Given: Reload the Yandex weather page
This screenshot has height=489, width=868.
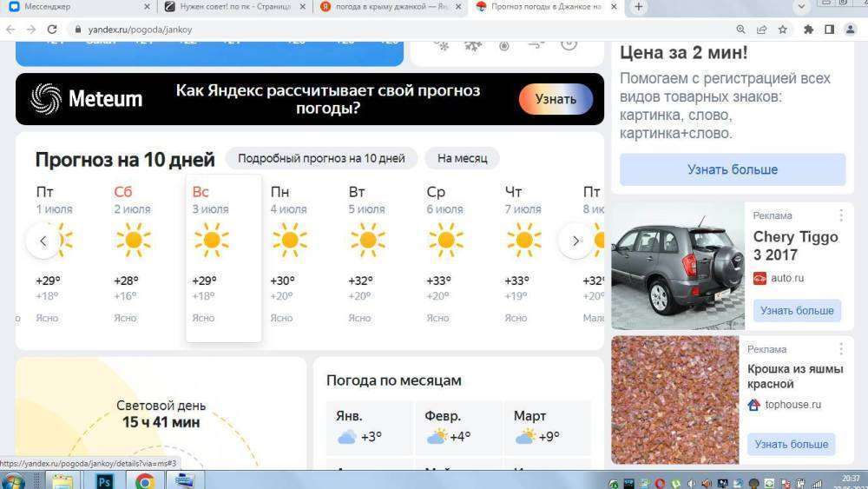Looking at the screenshot, I should point(52,30).
